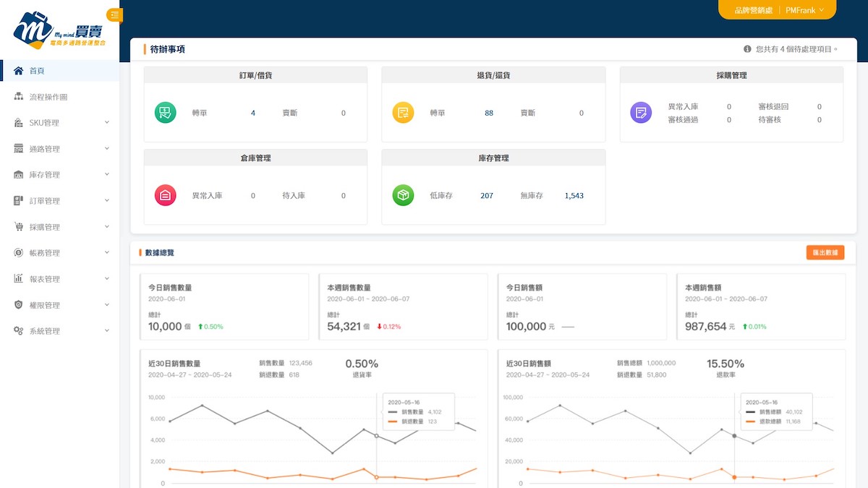Screen dimensions: 868x488
Task: Expand 帳務管理 submenu chevron
Action: (x=107, y=253)
